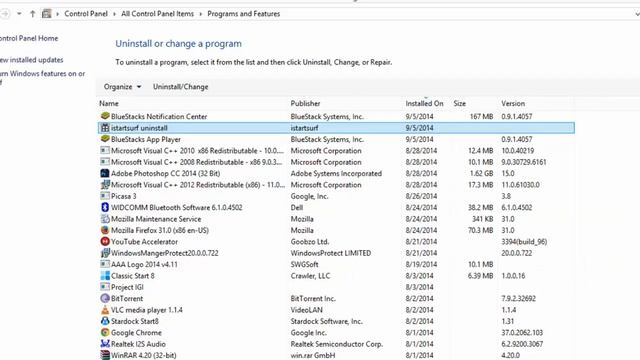Click the Google Chrome icon
Viewport: 640px width, 360px height.
[x=105, y=333]
